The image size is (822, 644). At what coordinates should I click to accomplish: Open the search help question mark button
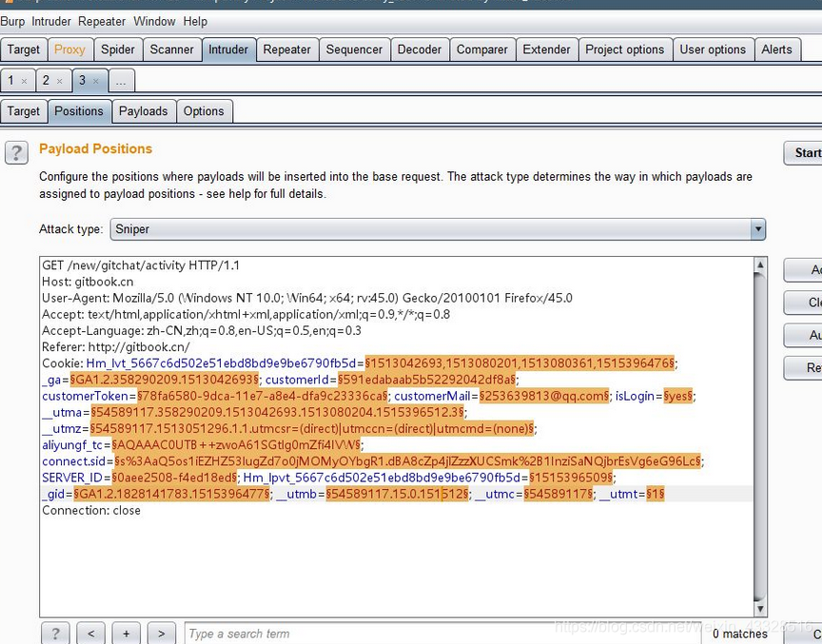[x=54, y=633]
